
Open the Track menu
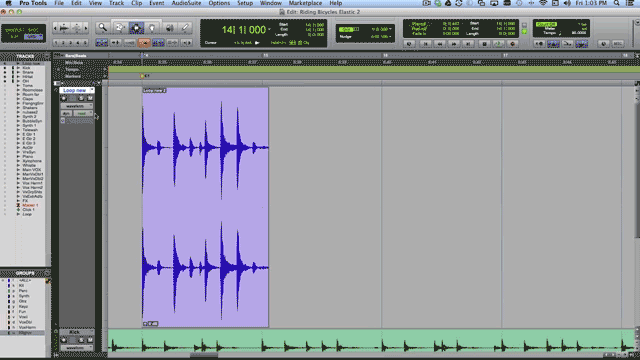coord(116,3)
